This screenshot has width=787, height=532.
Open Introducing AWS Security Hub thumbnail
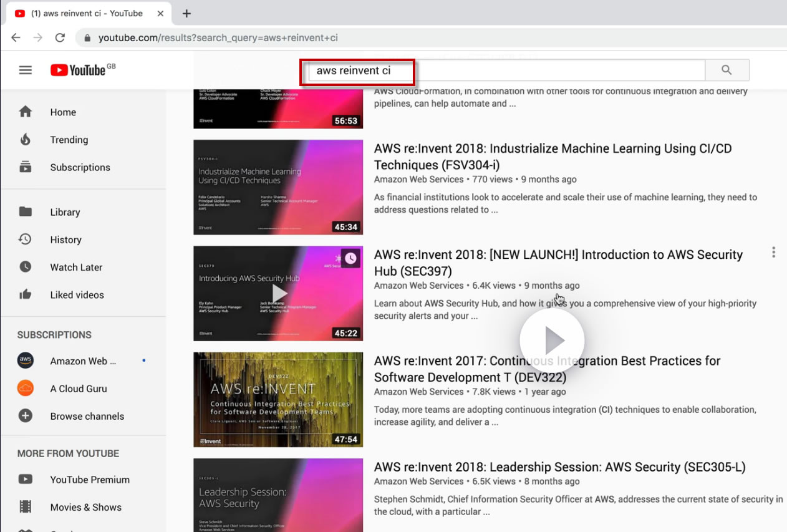278,293
